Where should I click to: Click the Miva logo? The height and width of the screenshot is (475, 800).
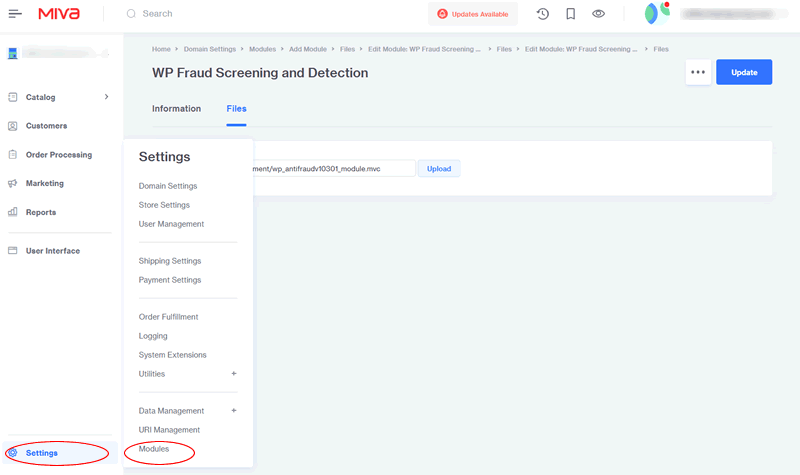(x=59, y=14)
